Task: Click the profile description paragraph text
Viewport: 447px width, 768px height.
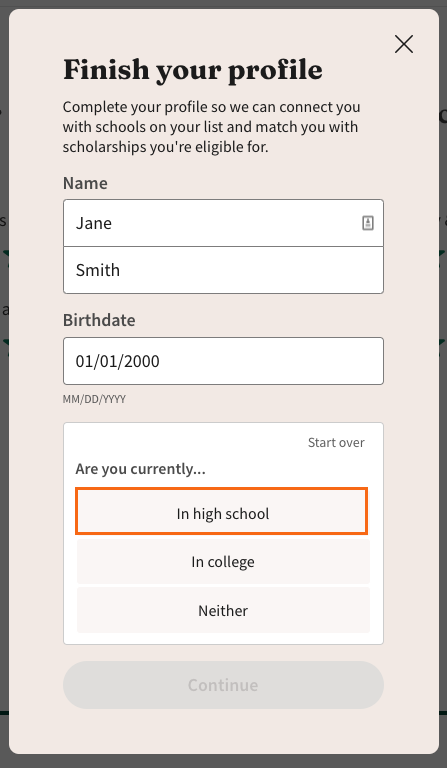Action: (211, 127)
